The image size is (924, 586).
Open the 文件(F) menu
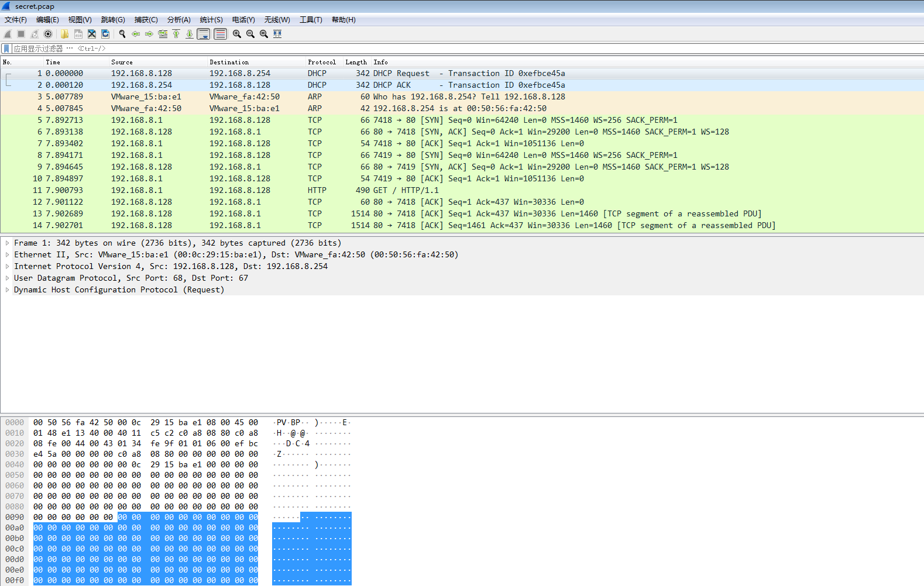pos(16,20)
